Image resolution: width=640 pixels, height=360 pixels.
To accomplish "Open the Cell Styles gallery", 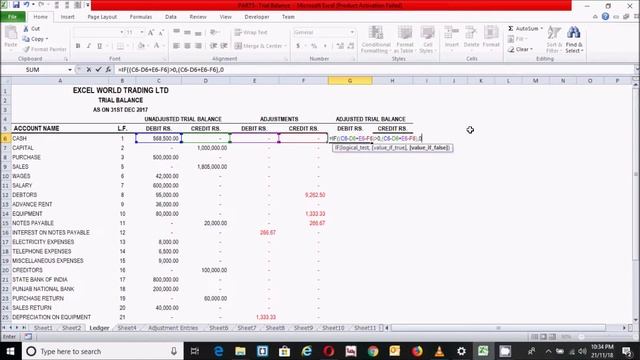I will click(427, 39).
